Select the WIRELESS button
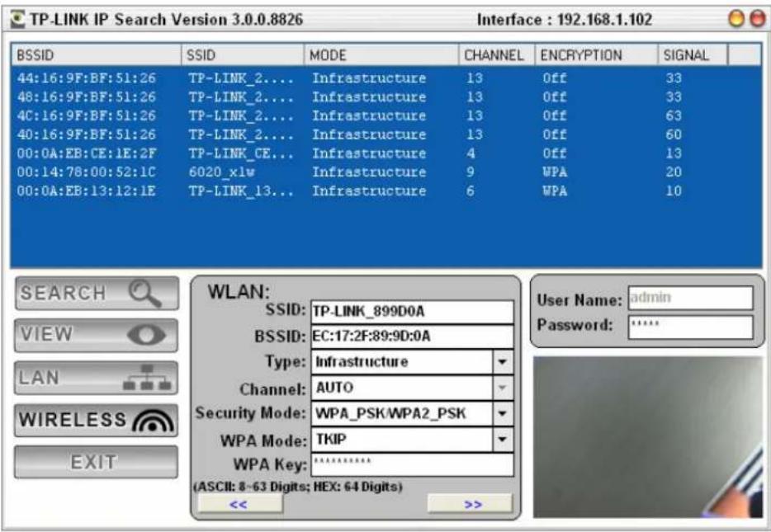The width and height of the screenshot is (771, 532). pos(97,420)
